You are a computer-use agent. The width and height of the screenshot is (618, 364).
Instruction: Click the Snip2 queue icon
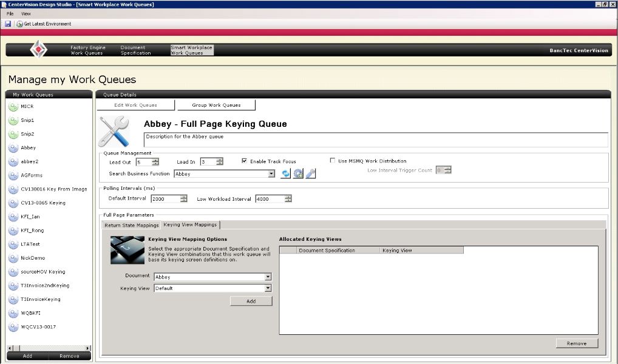[13, 134]
